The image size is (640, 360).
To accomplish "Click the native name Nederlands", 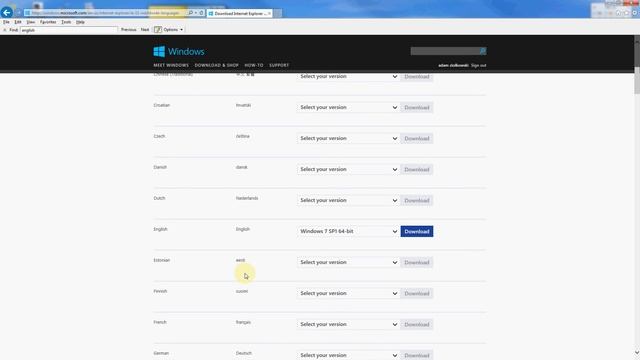I will [247, 198].
